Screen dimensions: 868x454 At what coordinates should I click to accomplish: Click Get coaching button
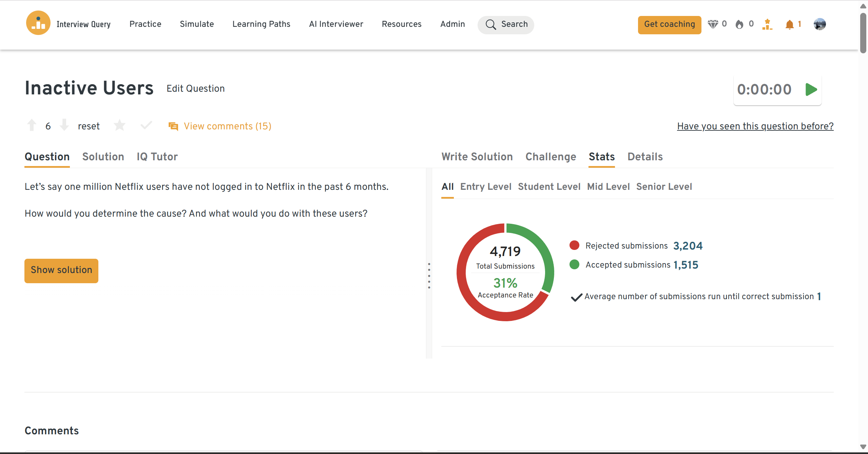669,24
